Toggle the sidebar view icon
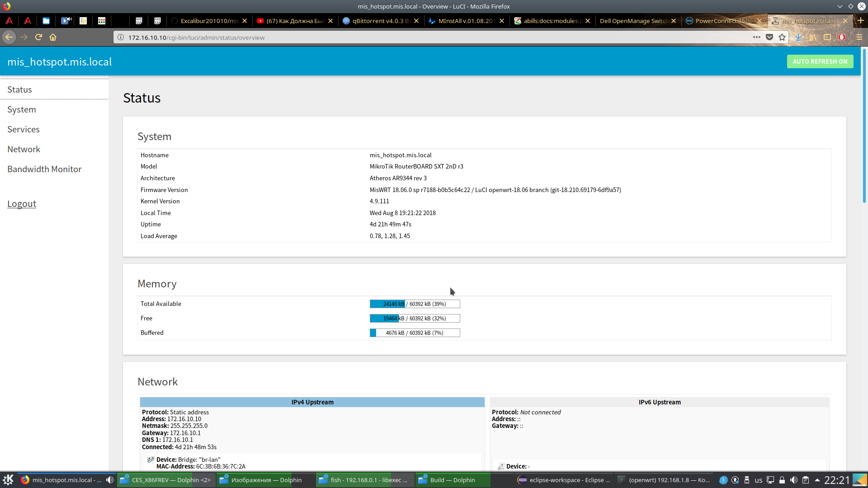Viewport: 868px width, 488px height. (827, 38)
